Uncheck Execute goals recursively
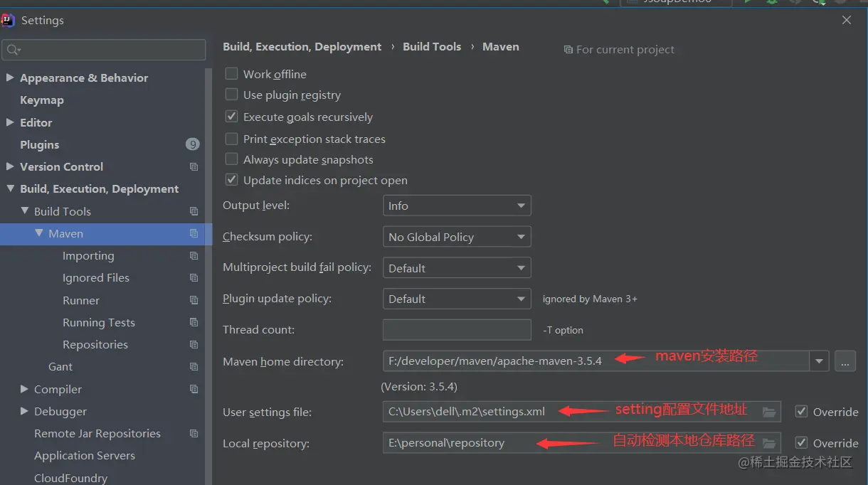The width and height of the screenshot is (868, 485). [231, 116]
